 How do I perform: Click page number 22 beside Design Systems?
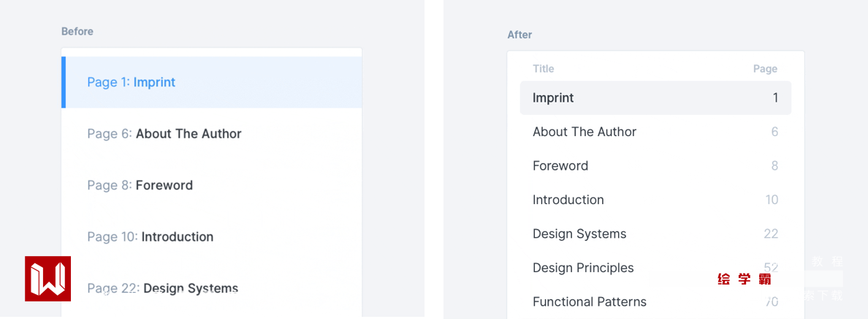pos(771,234)
